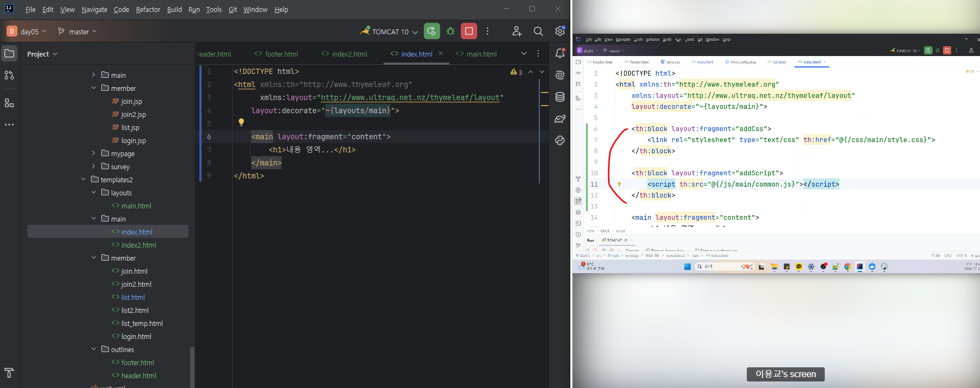Toggle the Project tool window folder icon
980x388 pixels.
pos(9,53)
